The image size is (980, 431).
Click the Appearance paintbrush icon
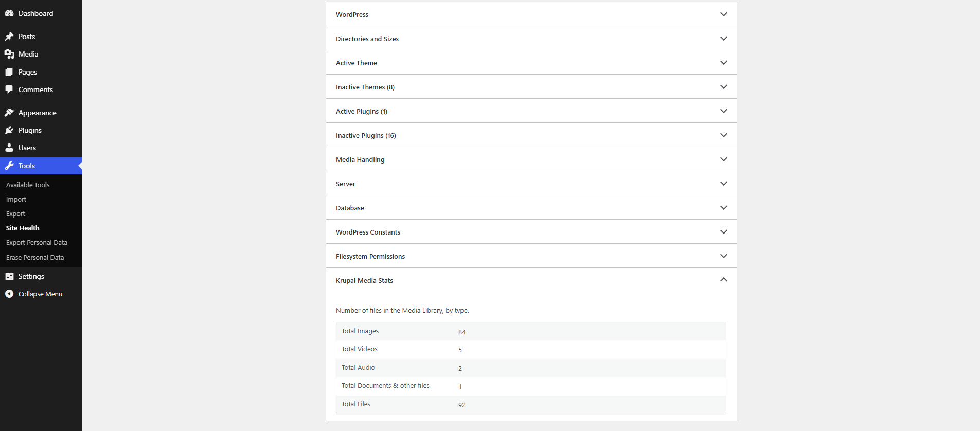point(9,113)
